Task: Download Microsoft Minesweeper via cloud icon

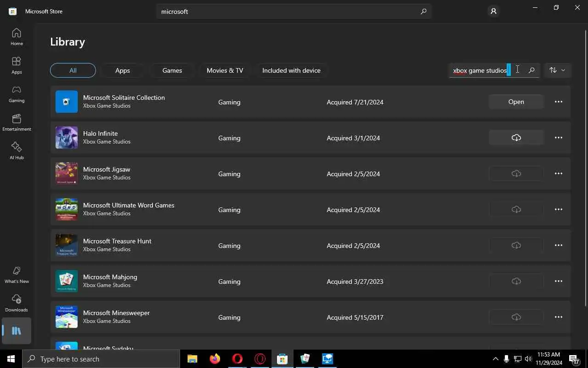Action: tap(516, 317)
